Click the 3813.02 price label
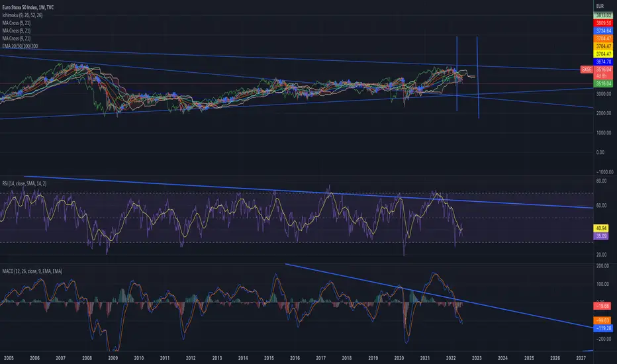 [x=603, y=15]
